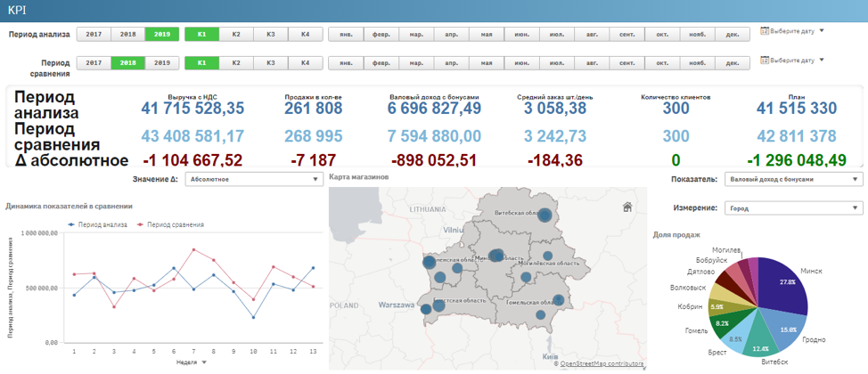Choose мар. month in comparison period
Viewport: 868px width, 374px height.
pos(416,63)
